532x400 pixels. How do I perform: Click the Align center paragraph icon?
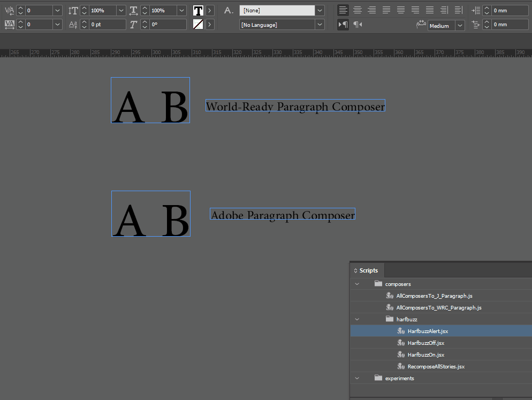357,10
